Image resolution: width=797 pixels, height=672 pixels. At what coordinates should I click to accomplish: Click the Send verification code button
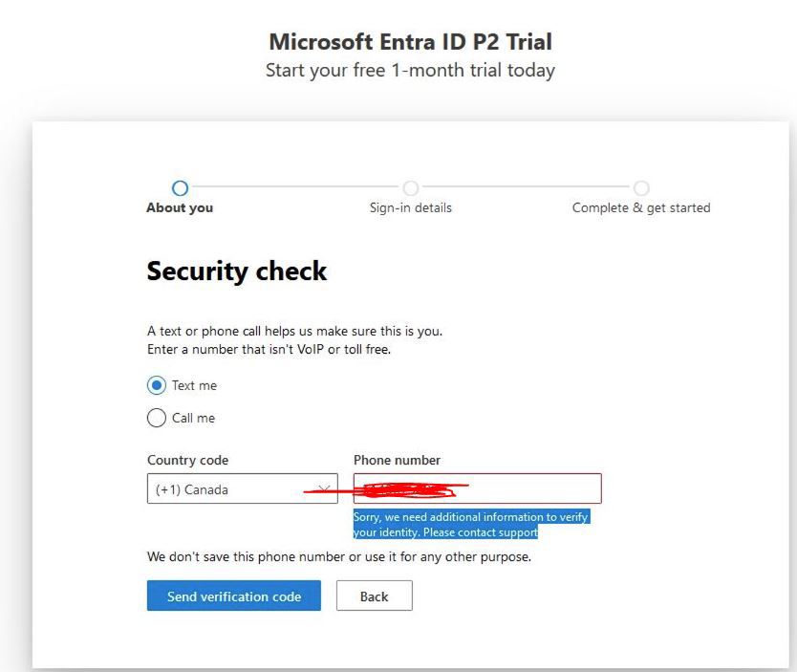(x=234, y=596)
